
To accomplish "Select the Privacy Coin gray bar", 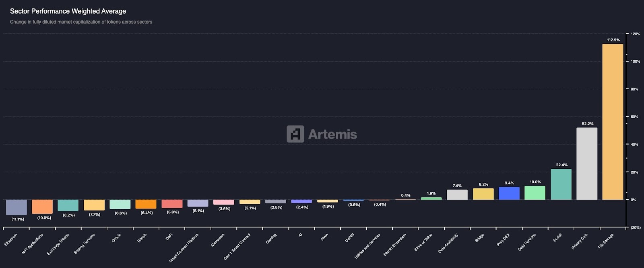I will [586, 164].
